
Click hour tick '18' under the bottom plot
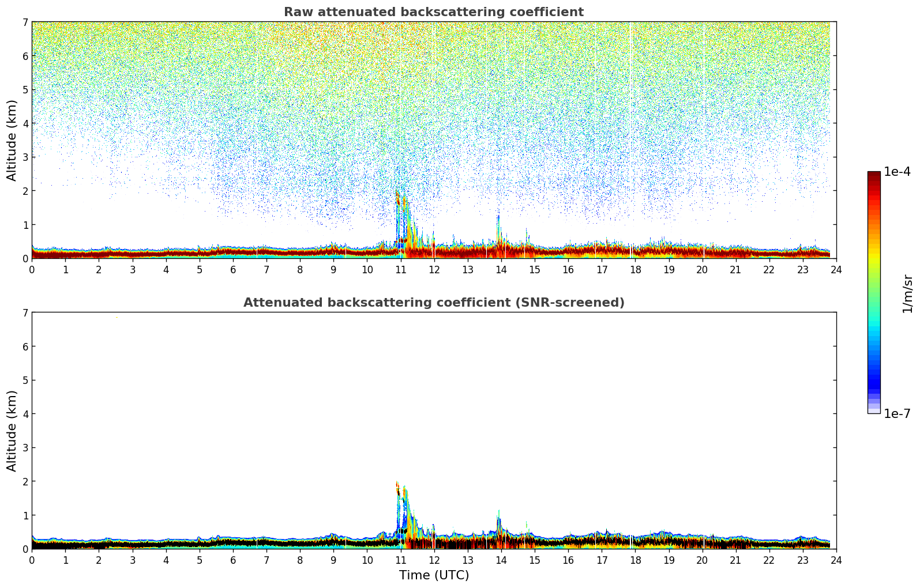pyautogui.click(x=635, y=560)
